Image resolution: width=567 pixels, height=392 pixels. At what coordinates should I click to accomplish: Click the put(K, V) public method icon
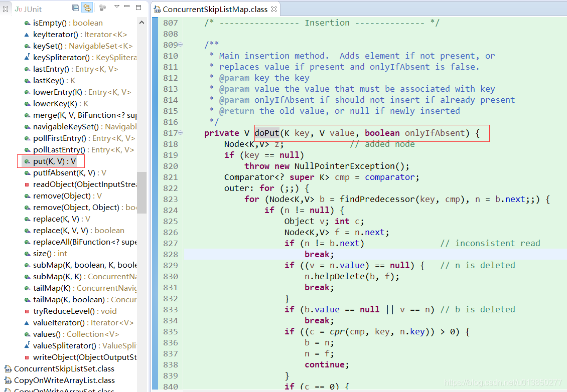point(27,161)
